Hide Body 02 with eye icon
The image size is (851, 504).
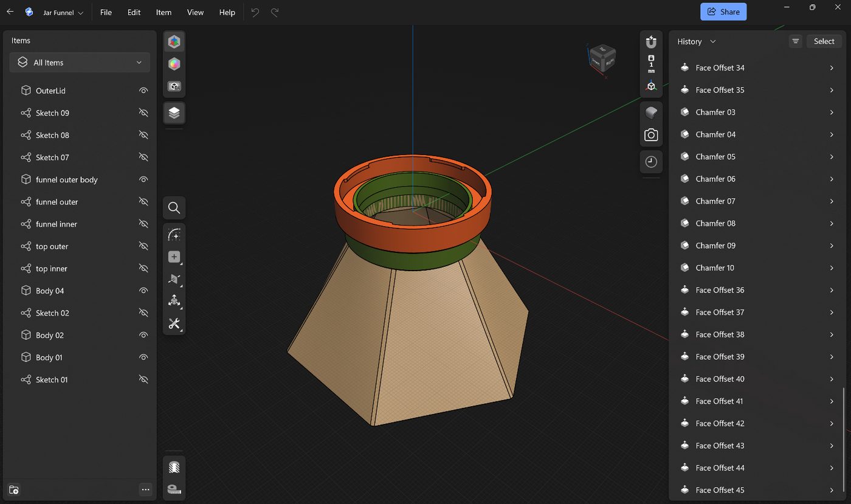143,335
